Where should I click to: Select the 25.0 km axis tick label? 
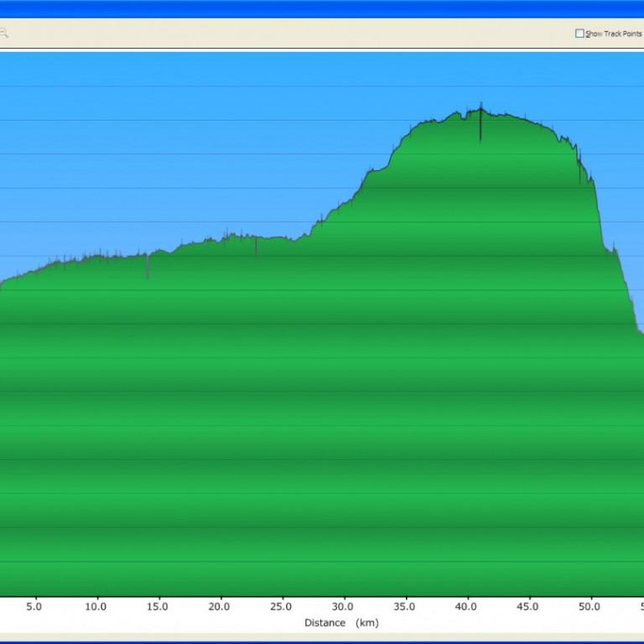point(281,606)
